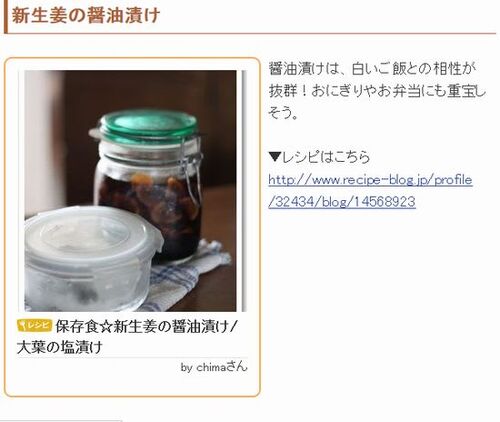The image size is (500, 422).
Task: Click the 大葉の塩漬け title text
Action: coord(59,347)
